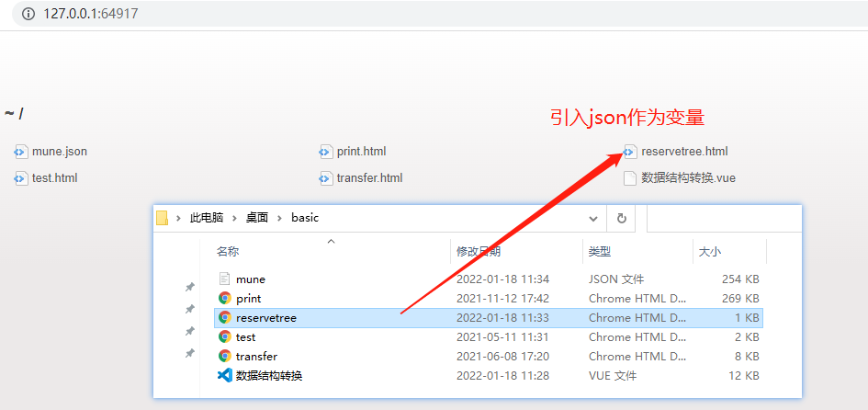The height and width of the screenshot is (410, 868).
Task: Select 此电脑 in the Explorer breadcrumb
Action: coord(207,218)
